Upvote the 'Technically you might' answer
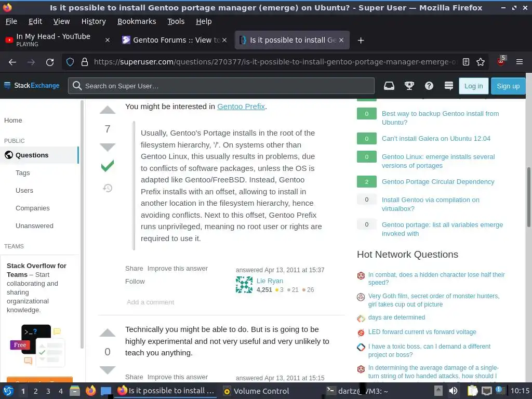 tap(108, 333)
